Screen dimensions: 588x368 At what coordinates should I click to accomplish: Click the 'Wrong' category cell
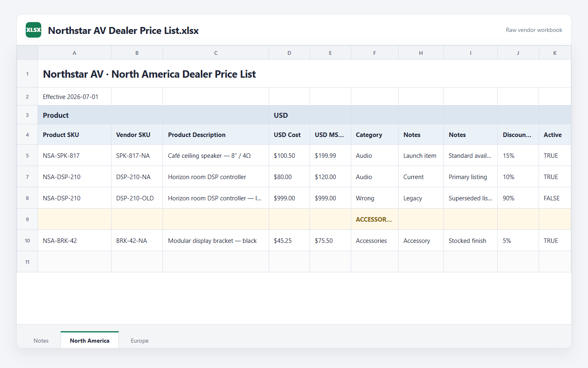[x=374, y=198]
